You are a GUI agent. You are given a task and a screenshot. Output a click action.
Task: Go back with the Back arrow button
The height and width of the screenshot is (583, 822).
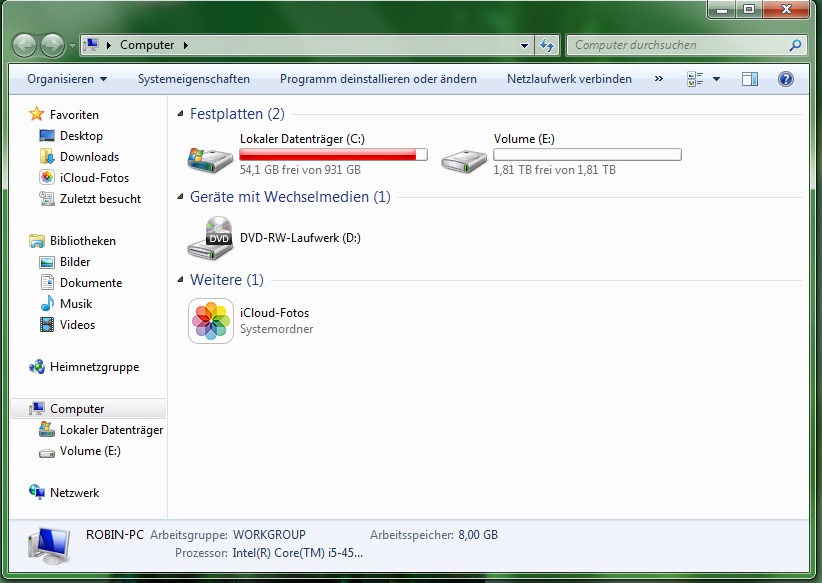(24, 46)
